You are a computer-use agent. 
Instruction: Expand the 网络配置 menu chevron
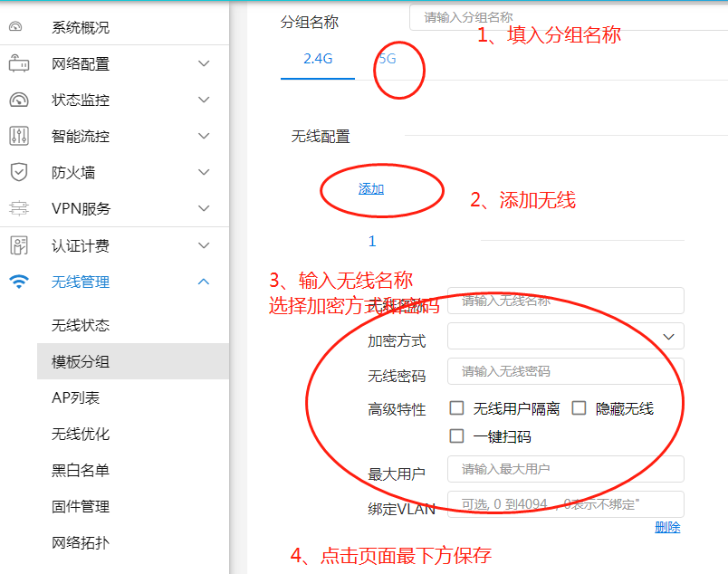(x=204, y=63)
